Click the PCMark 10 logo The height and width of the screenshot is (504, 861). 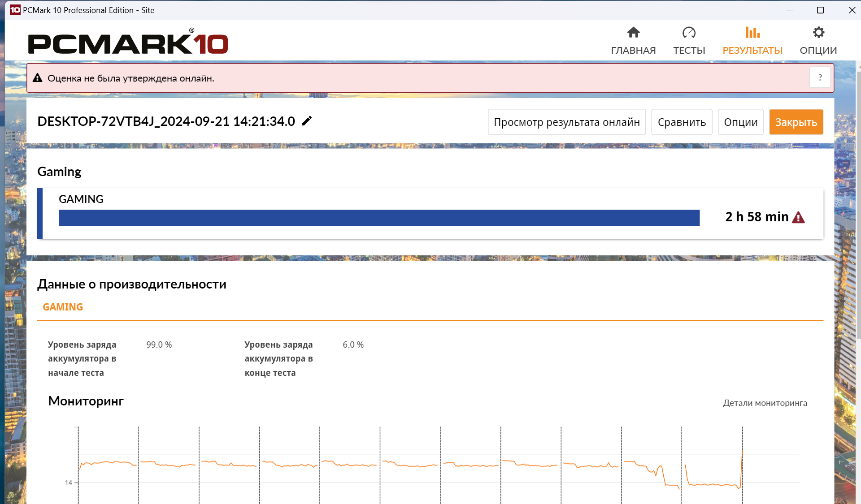[x=128, y=43]
